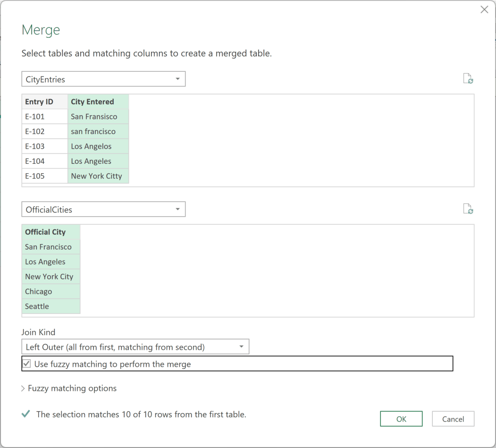The image size is (496, 448).
Task: Click the refresh preview icon beside CityEntries
Action: tap(468, 78)
